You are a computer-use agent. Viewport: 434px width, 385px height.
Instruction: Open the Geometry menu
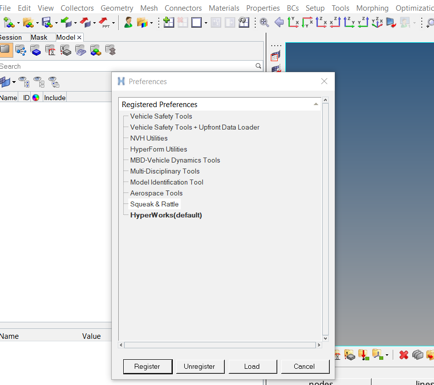117,8
